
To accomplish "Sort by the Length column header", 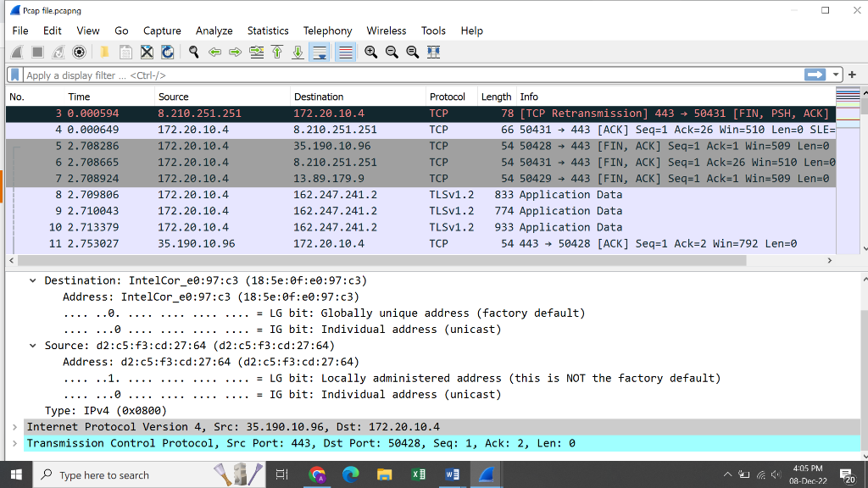I will [x=497, y=97].
